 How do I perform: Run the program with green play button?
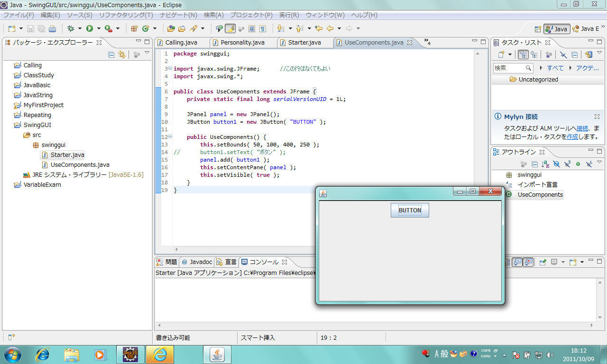89,28
